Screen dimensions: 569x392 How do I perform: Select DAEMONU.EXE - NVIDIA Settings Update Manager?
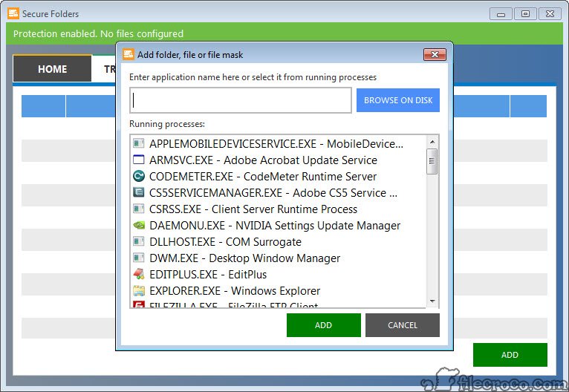279,225
